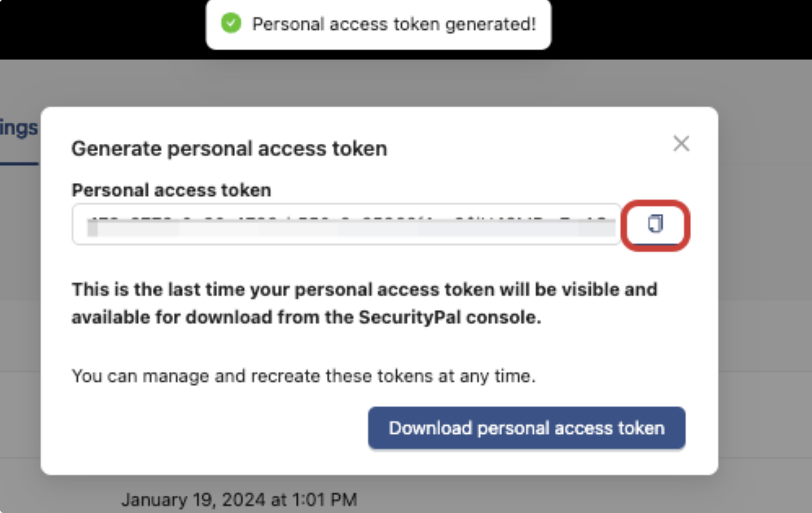Click the bold last-time-visible warning text

pos(364,303)
